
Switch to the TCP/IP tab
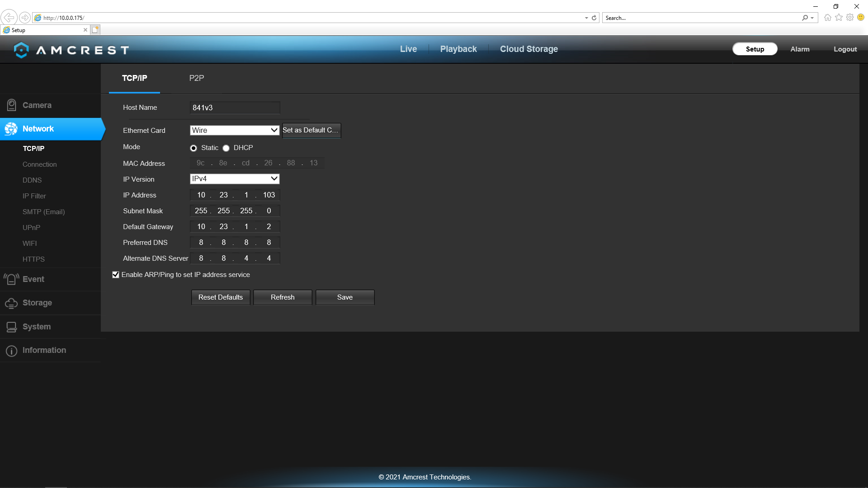coord(134,78)
